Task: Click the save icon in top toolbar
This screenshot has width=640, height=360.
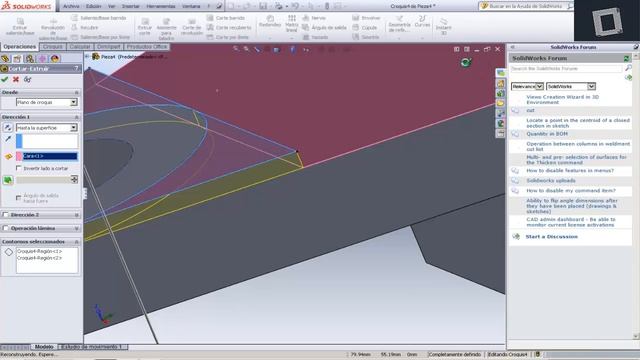Action: pos(263,6)
